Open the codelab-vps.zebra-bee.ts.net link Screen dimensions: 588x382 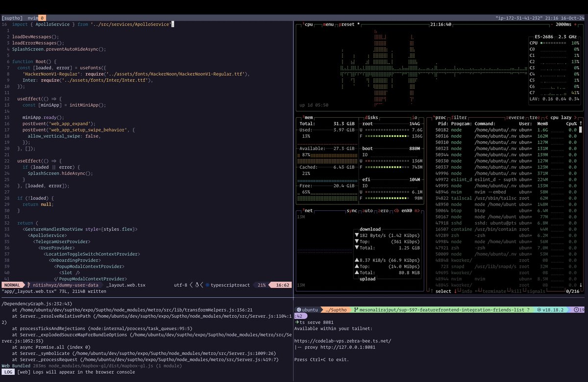coord(343,341)
